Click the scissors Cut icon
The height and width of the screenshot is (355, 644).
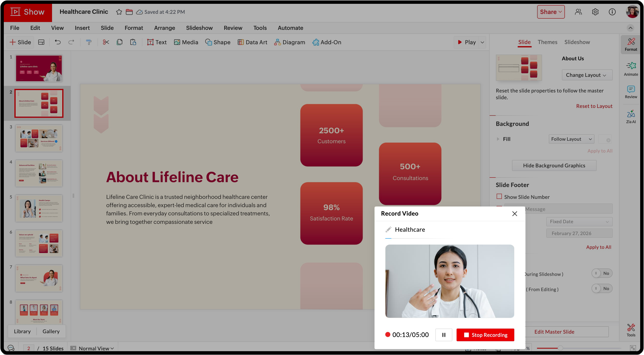[x=106, y=42]
